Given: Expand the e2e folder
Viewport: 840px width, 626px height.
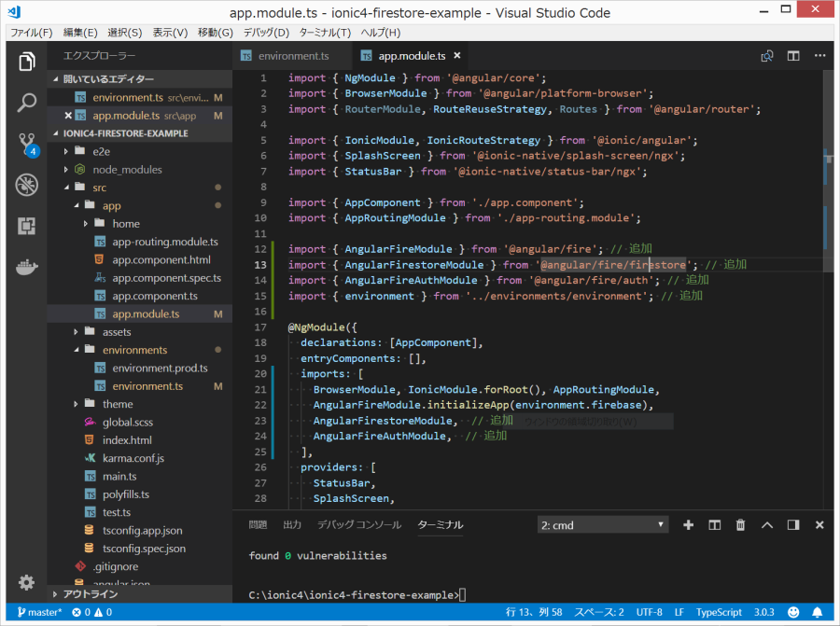Looking at the screenshot, I should click(66, 151).
